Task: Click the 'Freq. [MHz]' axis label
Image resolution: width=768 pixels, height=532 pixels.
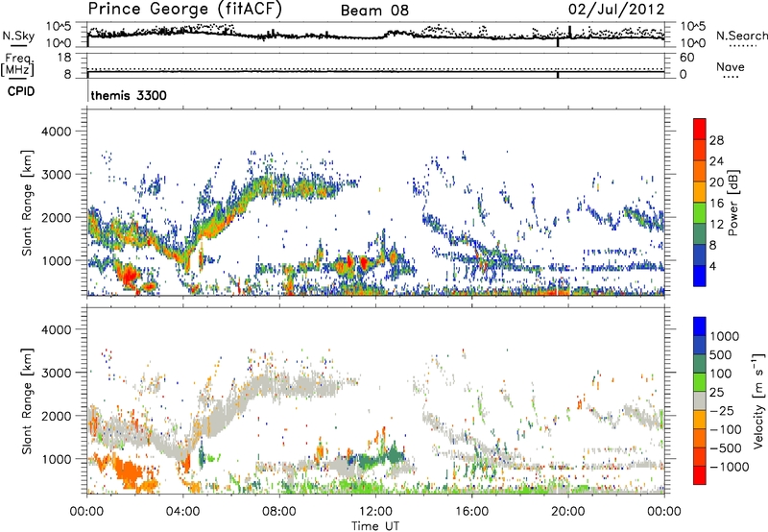Action: click(18, 64)
